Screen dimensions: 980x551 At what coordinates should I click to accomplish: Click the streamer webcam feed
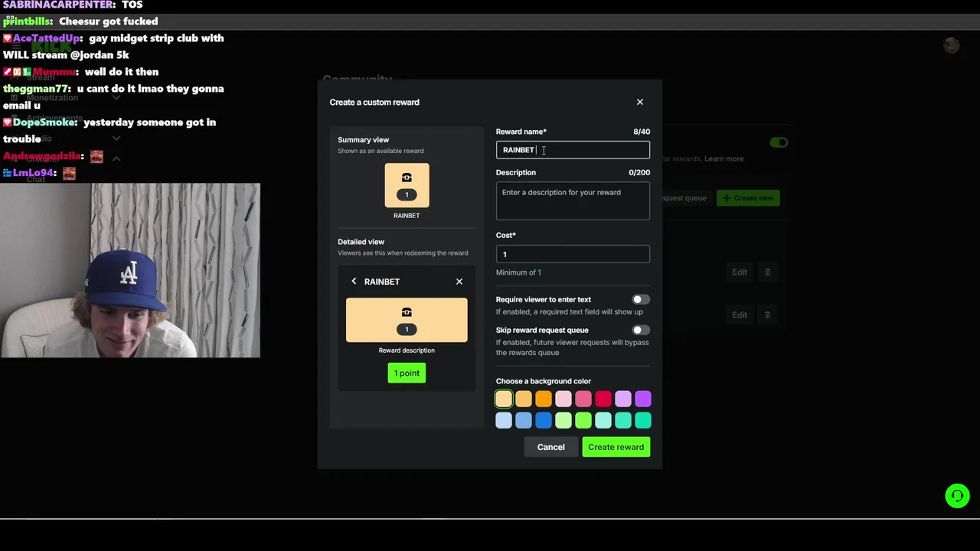130,270
